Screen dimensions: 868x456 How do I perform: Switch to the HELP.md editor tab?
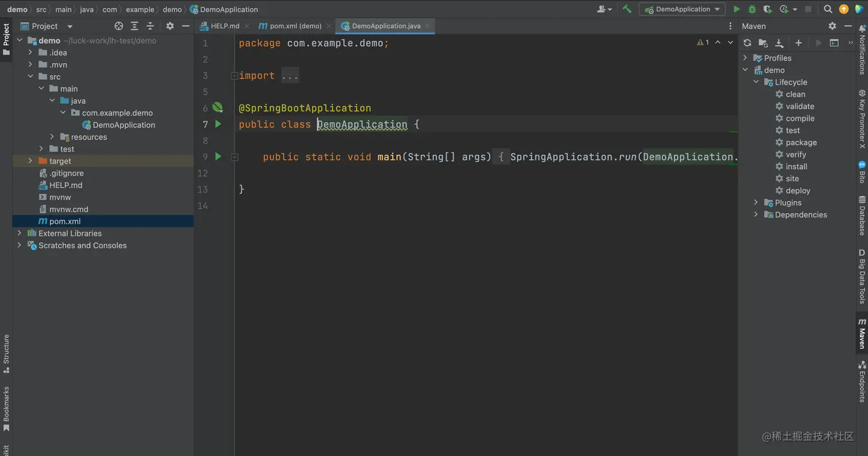pos(224,26)
